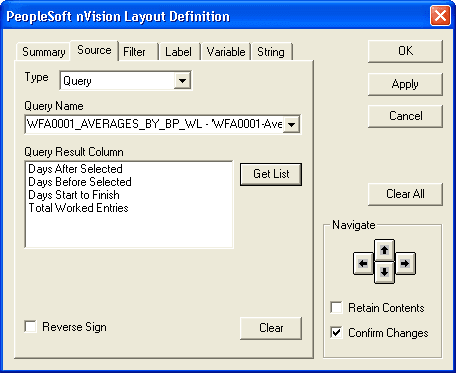Check the Retain Contents option
456x373 pixels.
pos(336,308)
